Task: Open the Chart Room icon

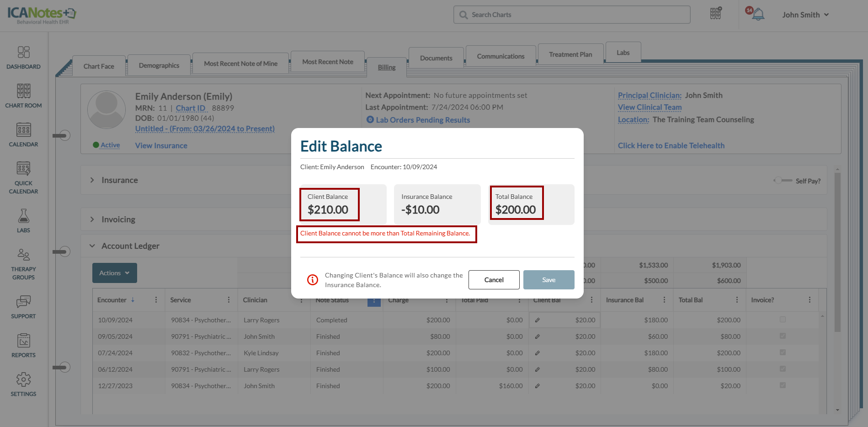Action: [x=23, y=96]
